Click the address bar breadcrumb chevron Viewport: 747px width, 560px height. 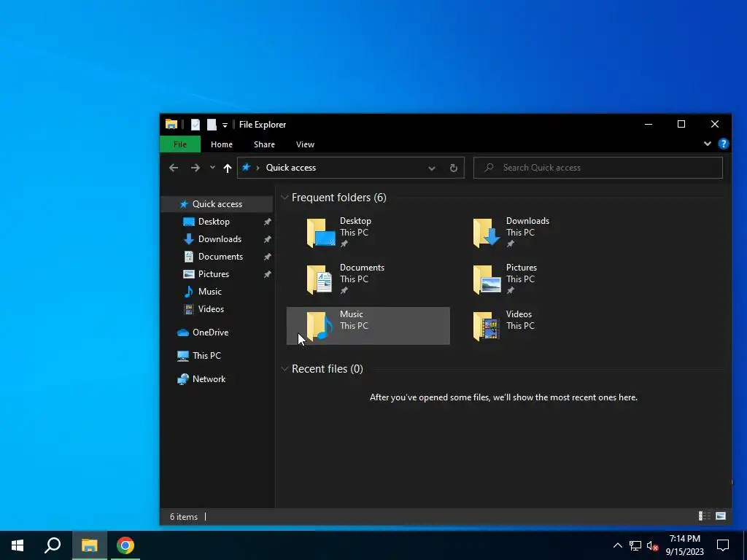[x=258, y=168]
